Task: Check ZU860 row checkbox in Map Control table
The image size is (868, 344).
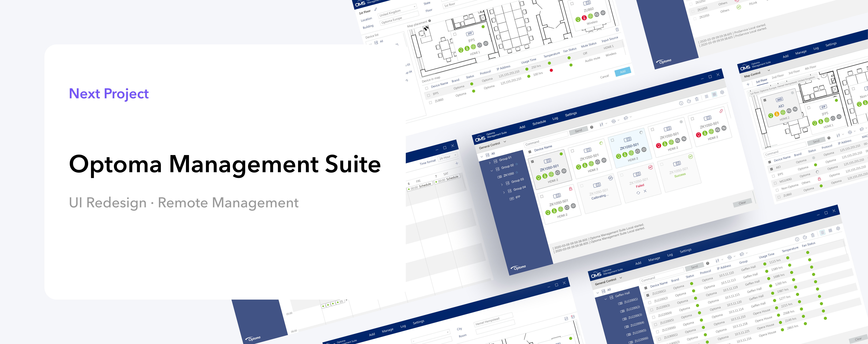Action: pos(779,197)
